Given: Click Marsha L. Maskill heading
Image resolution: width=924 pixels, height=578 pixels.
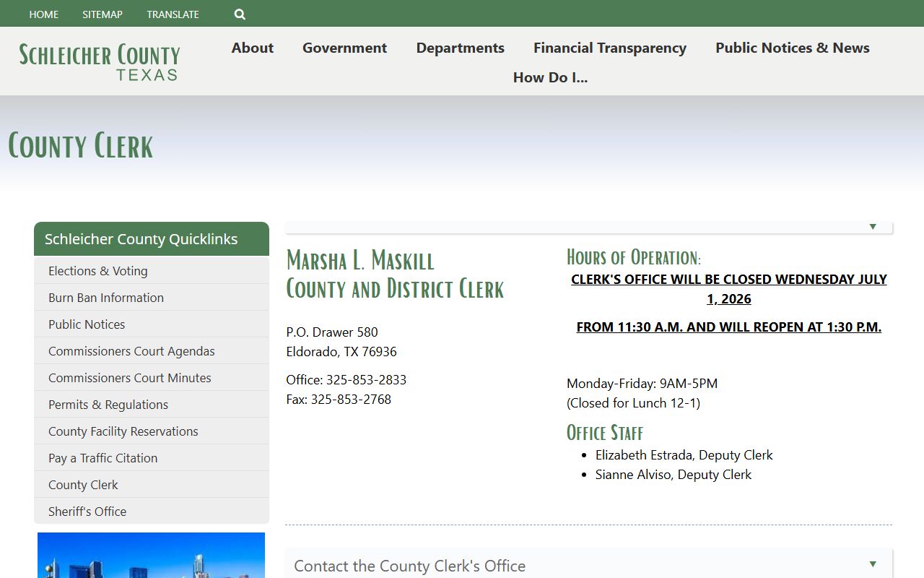Looking at the screenshot, I should 360,260.
